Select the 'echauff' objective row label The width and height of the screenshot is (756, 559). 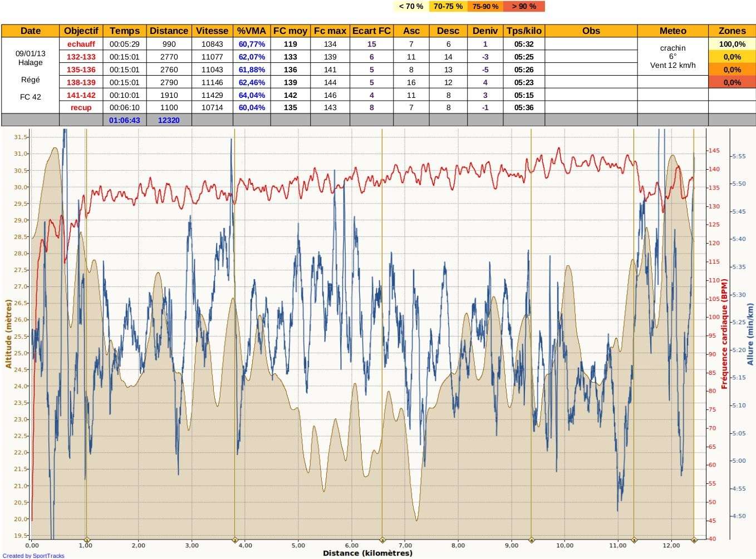click(81, 44)
